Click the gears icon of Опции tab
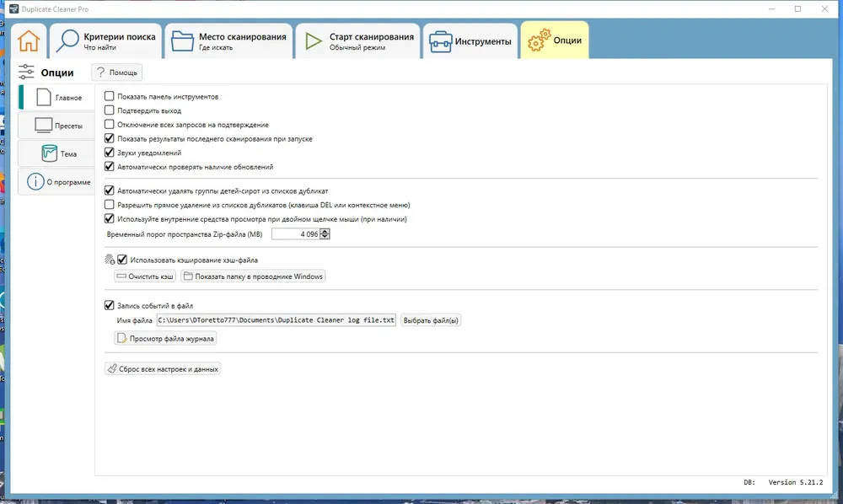843x504 pixels. coord(539,40)
